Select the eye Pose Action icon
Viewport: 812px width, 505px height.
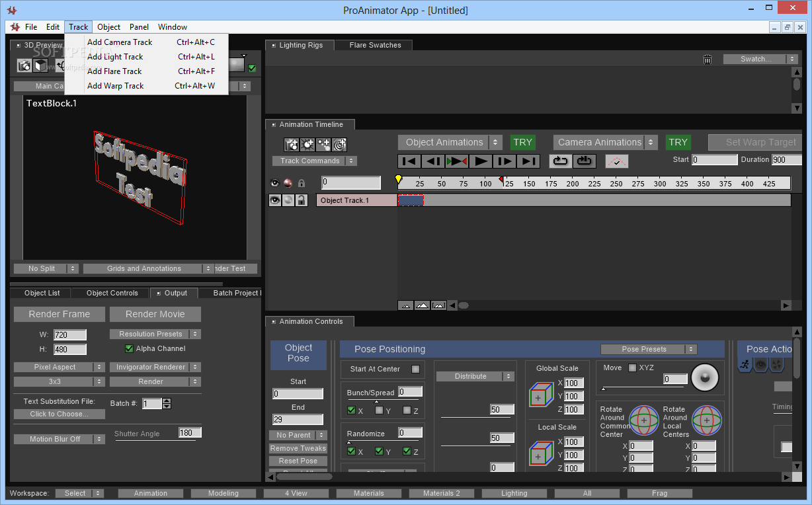click(x=760, y=364)
